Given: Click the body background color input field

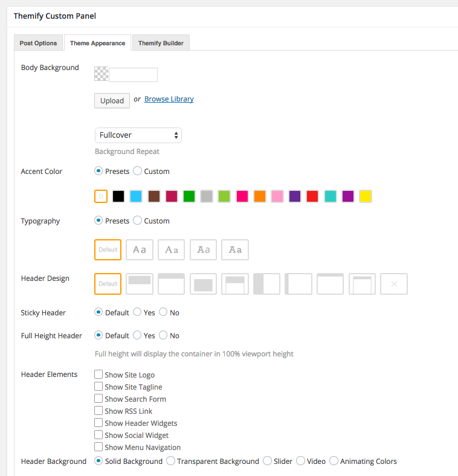Looking at the screenshot, I should point(134,75).
